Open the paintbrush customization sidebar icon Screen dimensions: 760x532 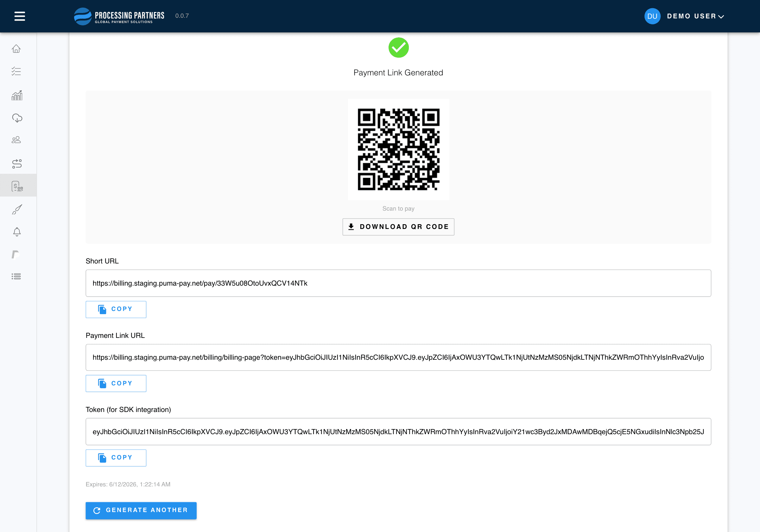(x=17, y=209)
